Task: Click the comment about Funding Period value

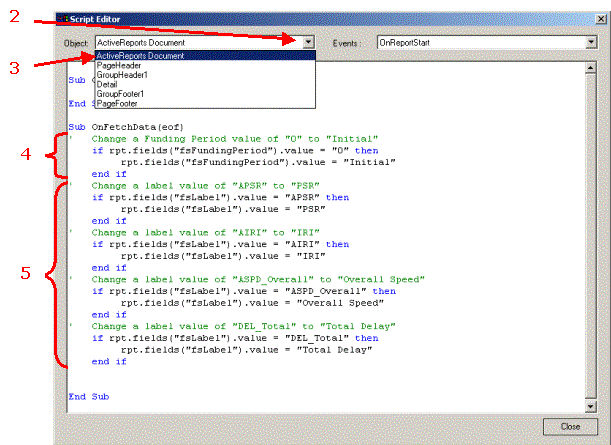Action: pyautogui.click(x=235, y=139)
